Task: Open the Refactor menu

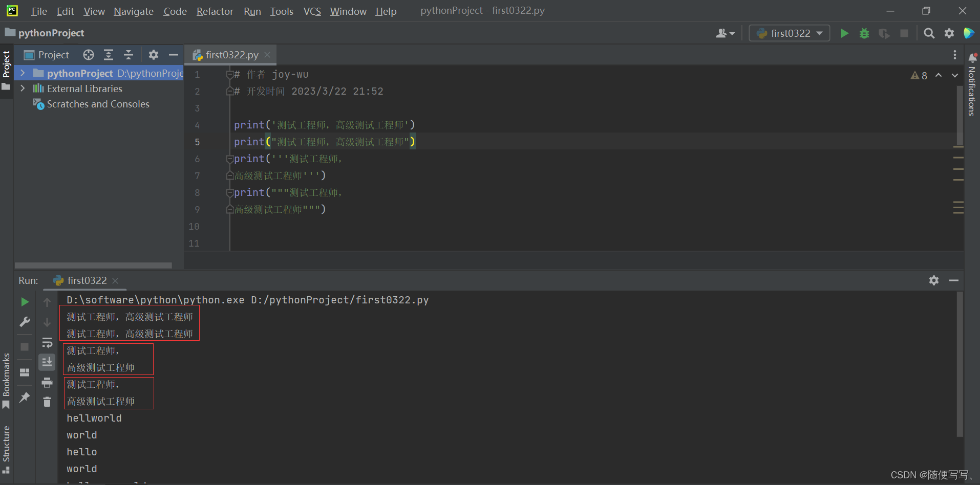Action: point(215,11)
